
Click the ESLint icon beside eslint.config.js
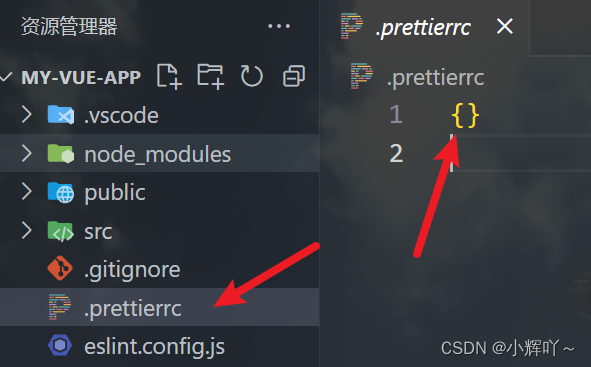60,345
